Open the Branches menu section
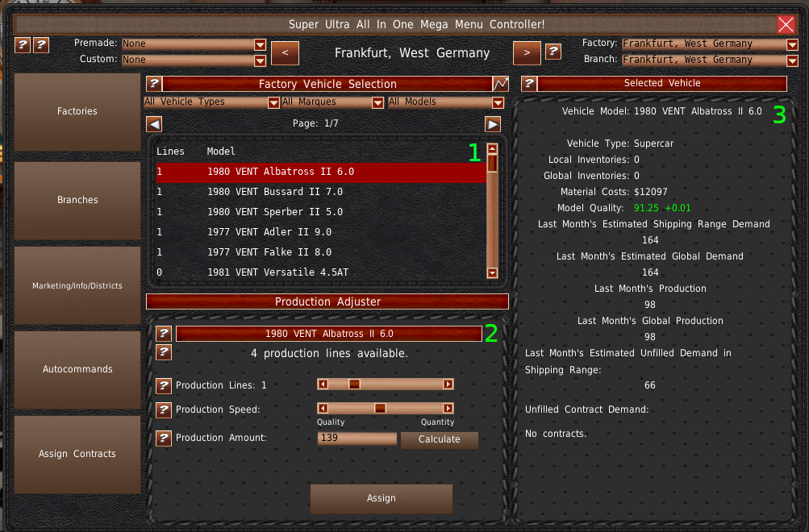Screen dimensions: 809x532 pyautogui.click(x=77, y=200)
